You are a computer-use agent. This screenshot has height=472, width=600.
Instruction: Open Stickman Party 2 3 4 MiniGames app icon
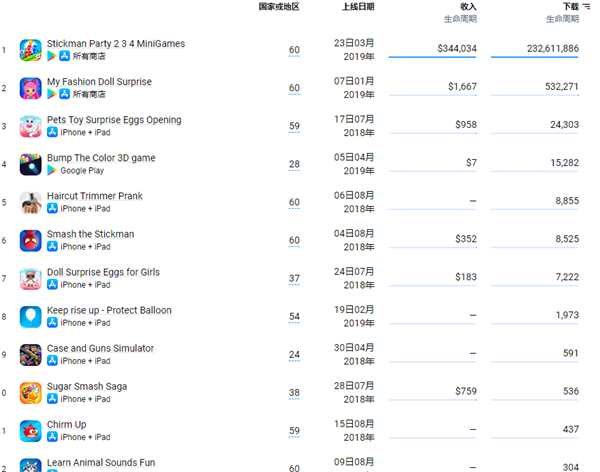[x=31, y=50]
